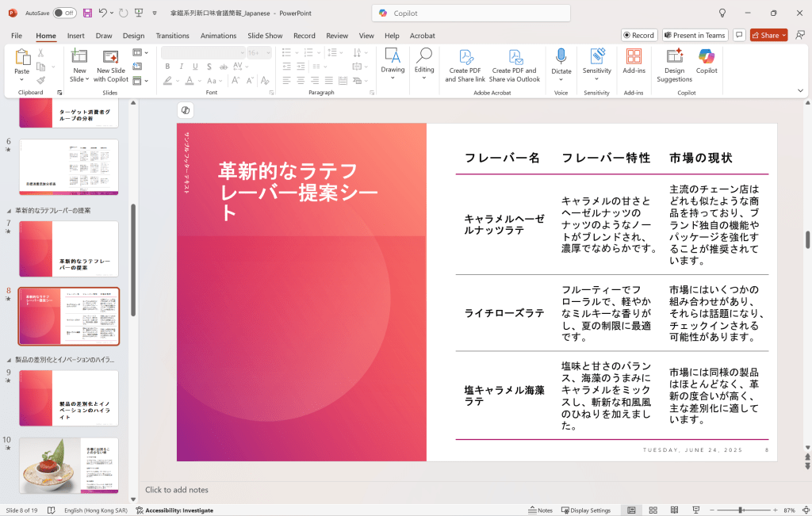Collapse 製品の差別化とイノベーション section
The image size is (812, 516).
pyautogui.click(x=9, y=360)
